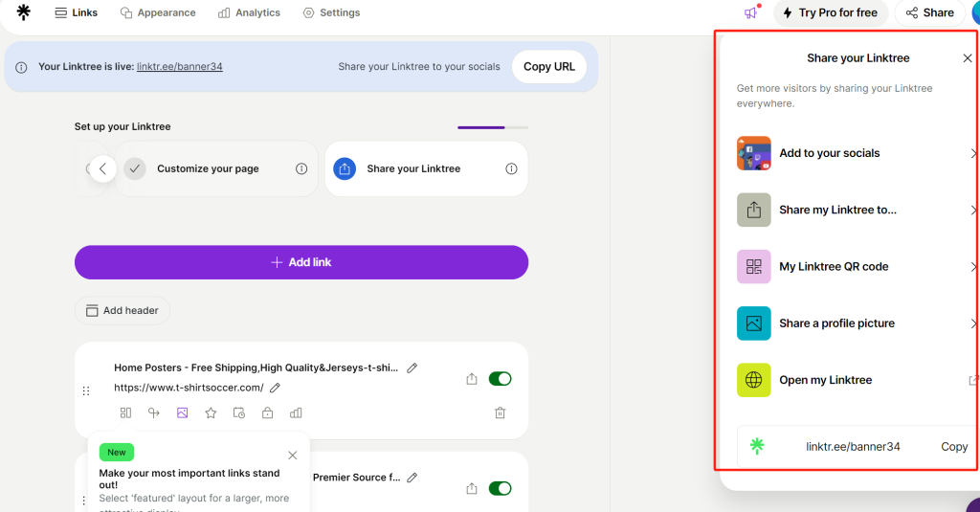Click the Share button in top bar
This screenshot has height=512, width=980.
[x=930, y=12]
